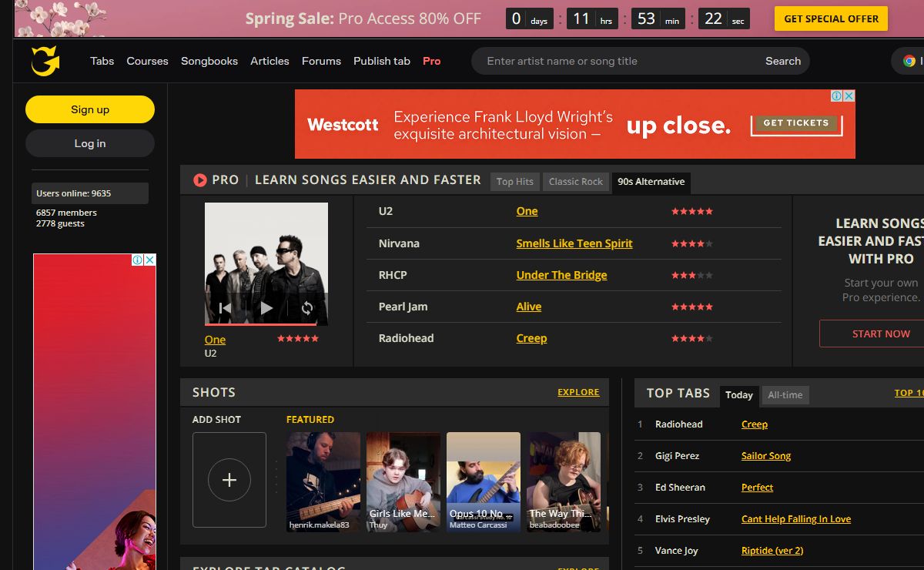Click the artist or song search field
The height and width of the screenshot is (570, 924).
(616, 61)
